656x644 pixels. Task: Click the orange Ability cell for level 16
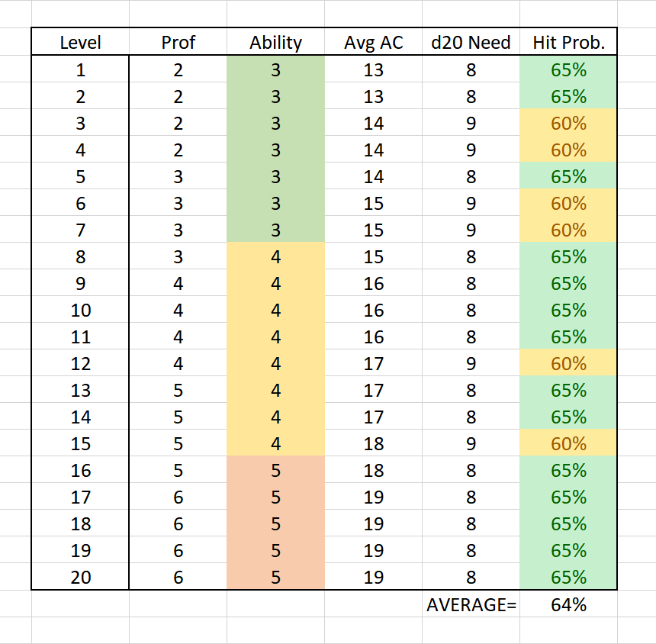pyautogui.click(x=275, y=470)
